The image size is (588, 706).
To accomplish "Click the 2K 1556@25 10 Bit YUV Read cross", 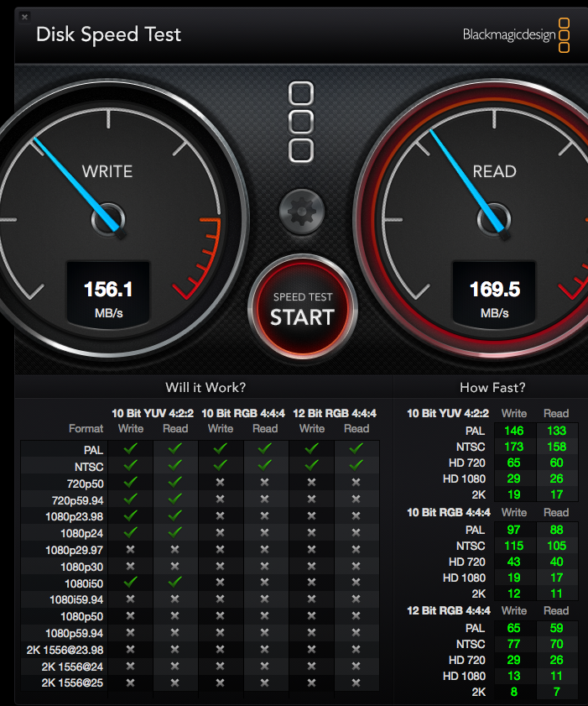I will (175, 682).
